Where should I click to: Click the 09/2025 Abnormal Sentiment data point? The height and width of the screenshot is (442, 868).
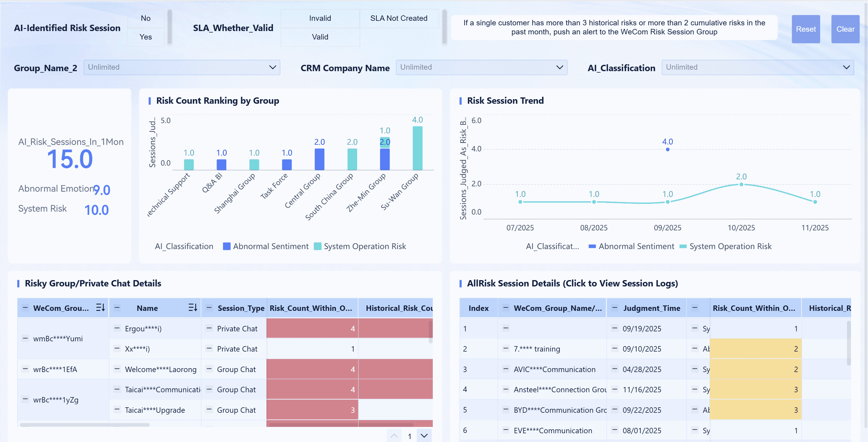(x=668, y=149)
